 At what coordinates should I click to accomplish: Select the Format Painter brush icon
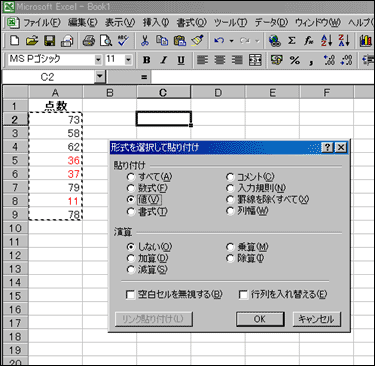click(197, 41)
